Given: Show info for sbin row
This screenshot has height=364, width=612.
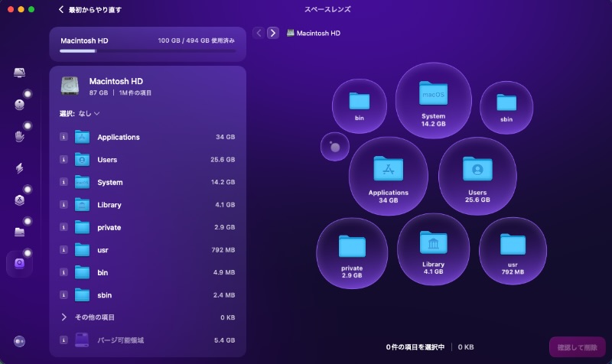Looking at the screenshot, I should pos(63,295).
